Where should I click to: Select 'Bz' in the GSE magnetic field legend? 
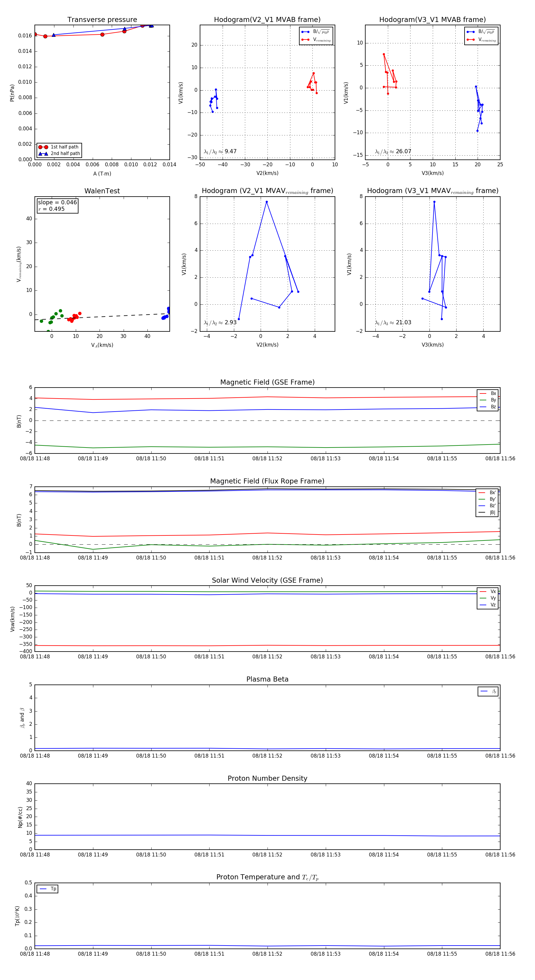[x=488, y=407]
